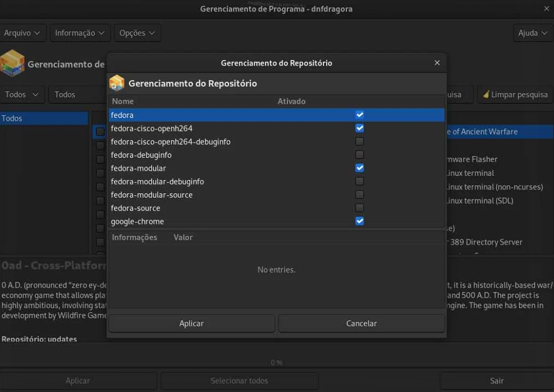554x392 pixels.
Task: Enable the fedora-cisco-openh264-debuginfo repository checkbox
Action: [359, 141]
